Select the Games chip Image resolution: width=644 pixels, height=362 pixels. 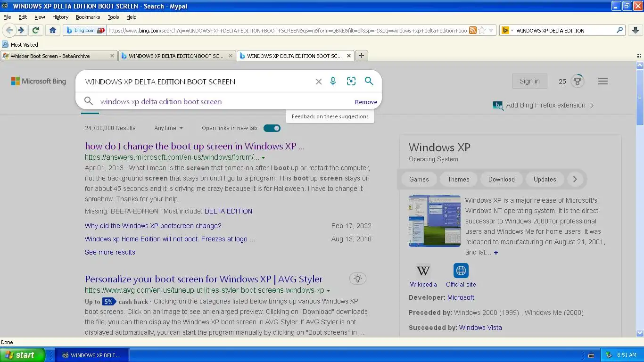(419, 179)
